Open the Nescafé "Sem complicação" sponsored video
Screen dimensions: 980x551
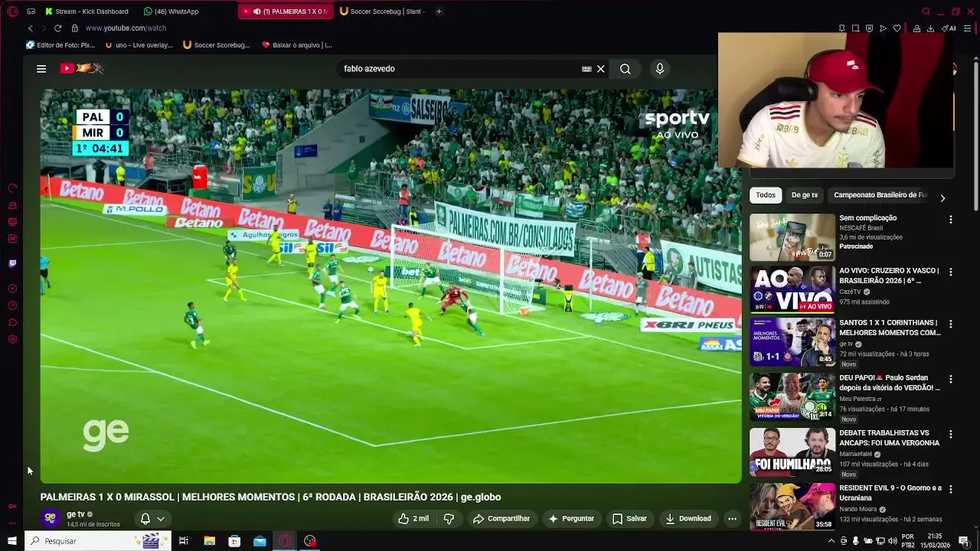click(792, 237)
